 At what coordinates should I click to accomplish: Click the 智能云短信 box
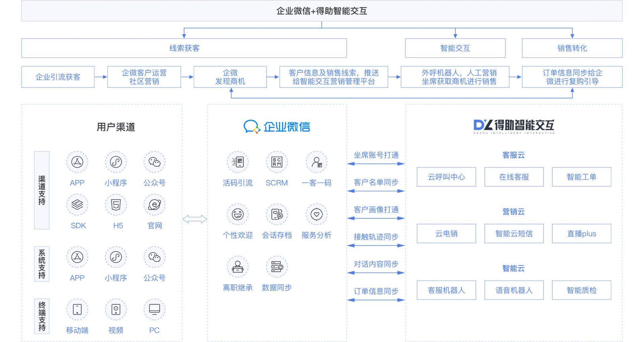pos(514,233)
